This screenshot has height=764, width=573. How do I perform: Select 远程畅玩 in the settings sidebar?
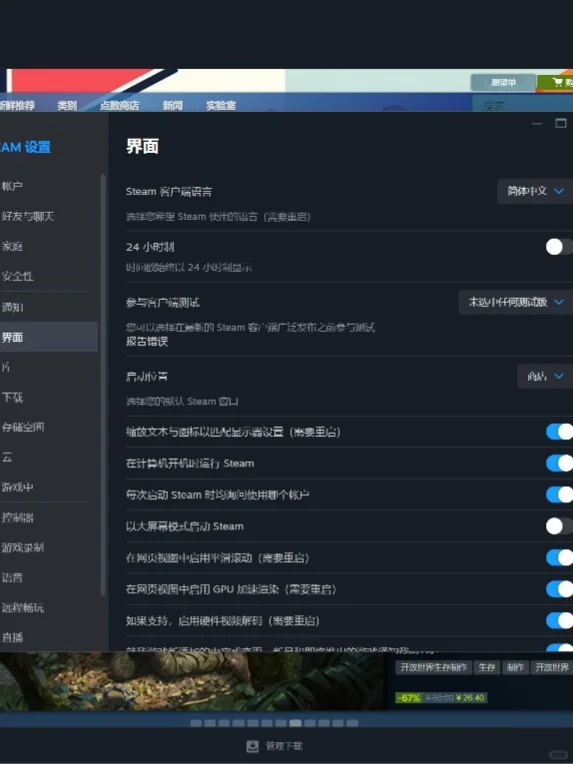pos(22,608)
